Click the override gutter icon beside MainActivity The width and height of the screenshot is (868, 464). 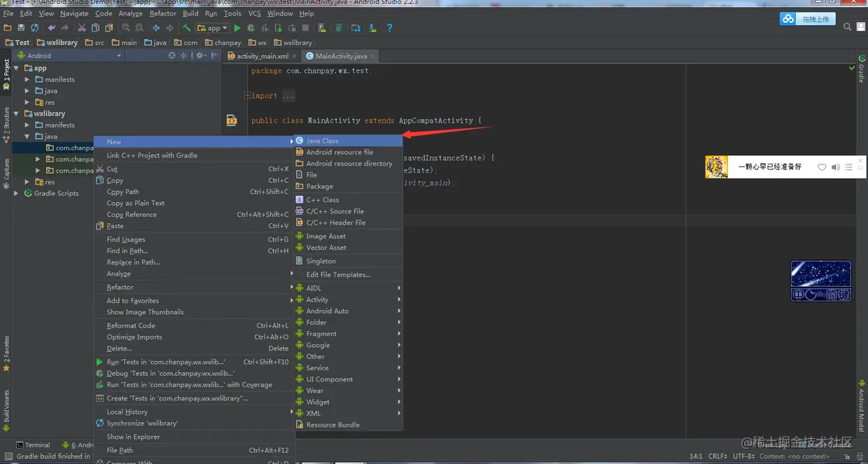coord(231,120)
